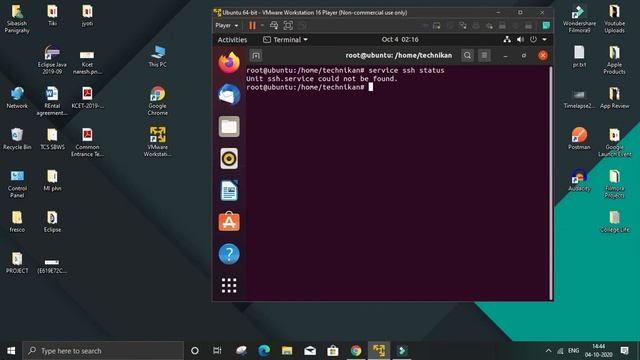Screen dimensions: 640x360
Task: Open Cortana from the taskbar
Action: coord(195,351)
